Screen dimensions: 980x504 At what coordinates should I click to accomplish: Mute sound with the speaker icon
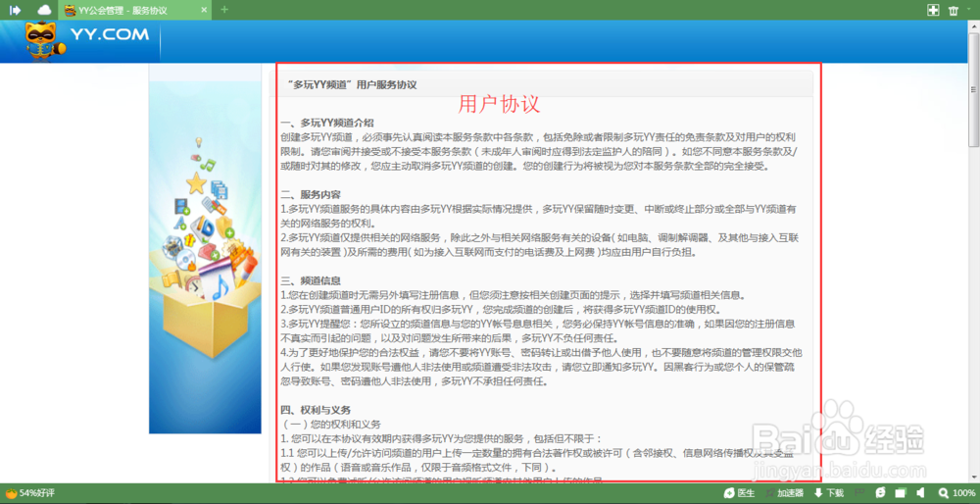tap(921, 493)
